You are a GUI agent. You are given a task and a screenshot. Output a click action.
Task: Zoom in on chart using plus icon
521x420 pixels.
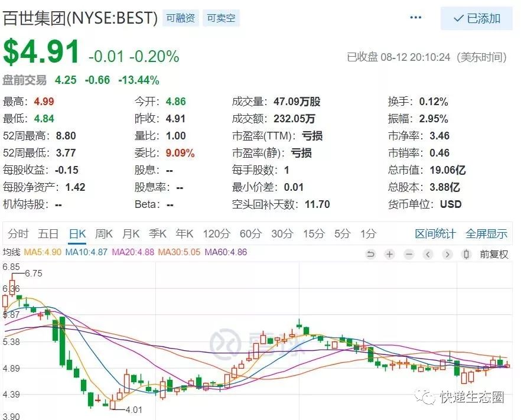tap(390, 255)
